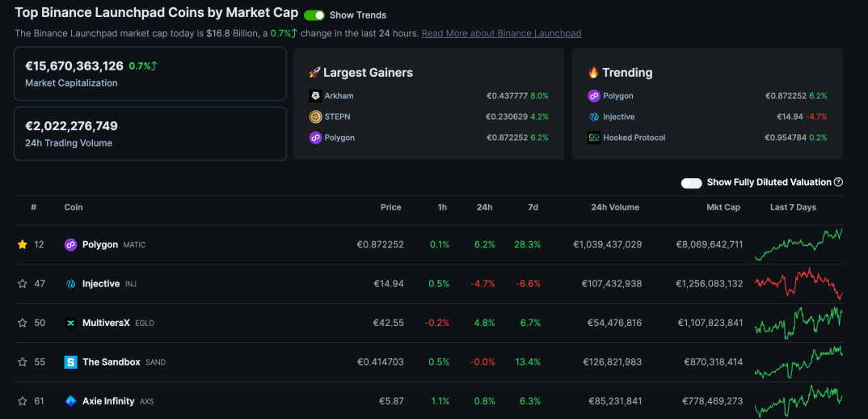Star the MultiversX row

22,323
